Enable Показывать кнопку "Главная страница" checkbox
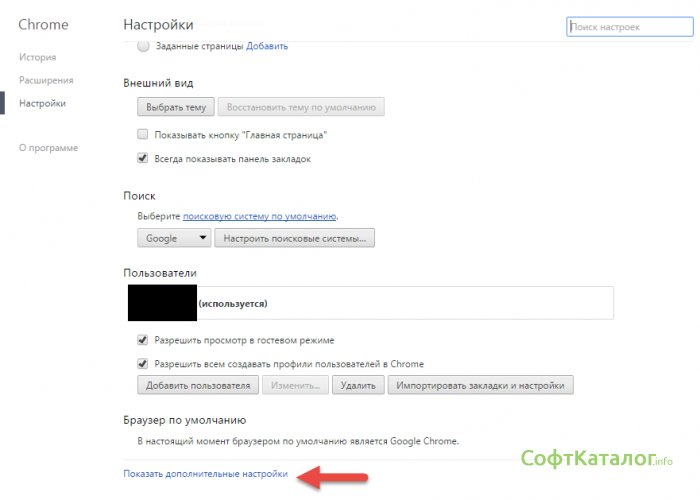 (x=143, y=134)
